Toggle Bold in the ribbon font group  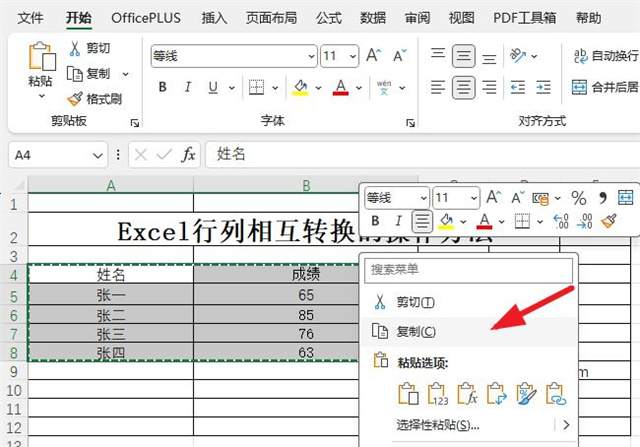pyautogui.click(x=162, y=87)
